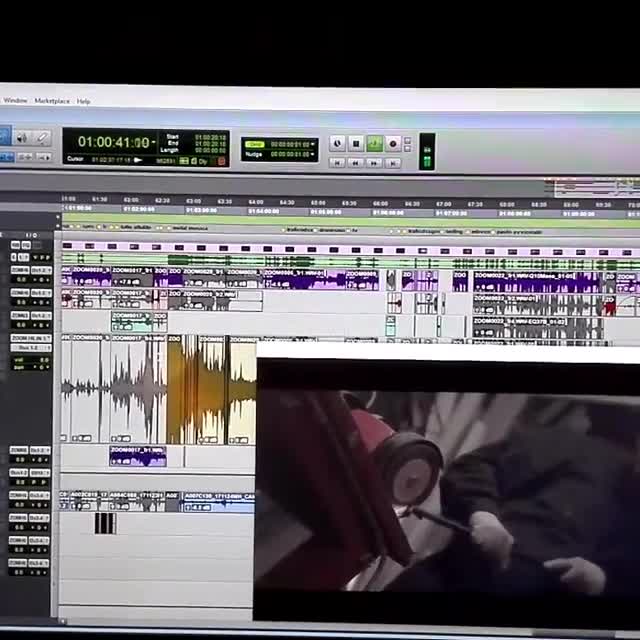Click the lower ruler expand triangle at left
The image size is (640, 640).
pyautogui.click(x=58, y=227)
